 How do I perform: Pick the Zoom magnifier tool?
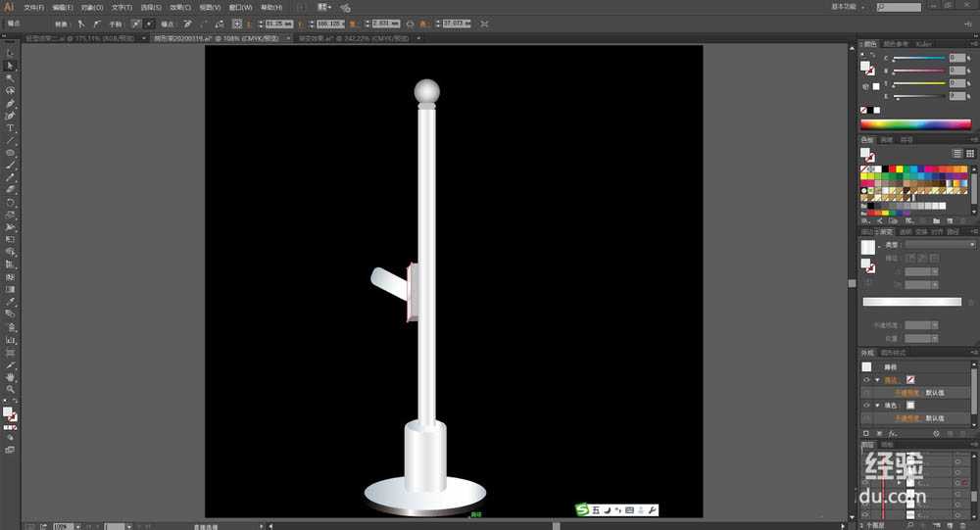click(11, 389)
